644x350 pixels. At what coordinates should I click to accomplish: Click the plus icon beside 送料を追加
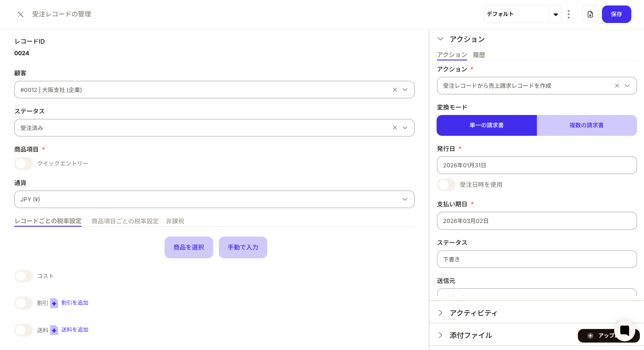[x=54, y=330]
